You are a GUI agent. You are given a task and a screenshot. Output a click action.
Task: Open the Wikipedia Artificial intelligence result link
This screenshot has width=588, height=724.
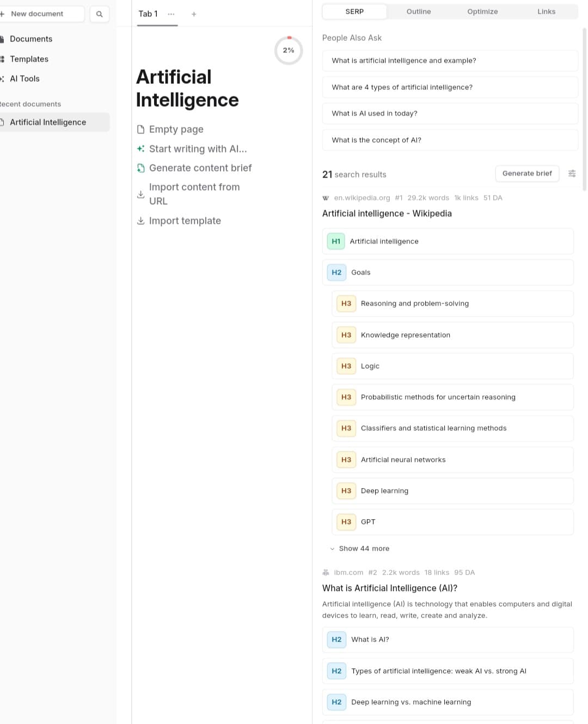[387, 214]
